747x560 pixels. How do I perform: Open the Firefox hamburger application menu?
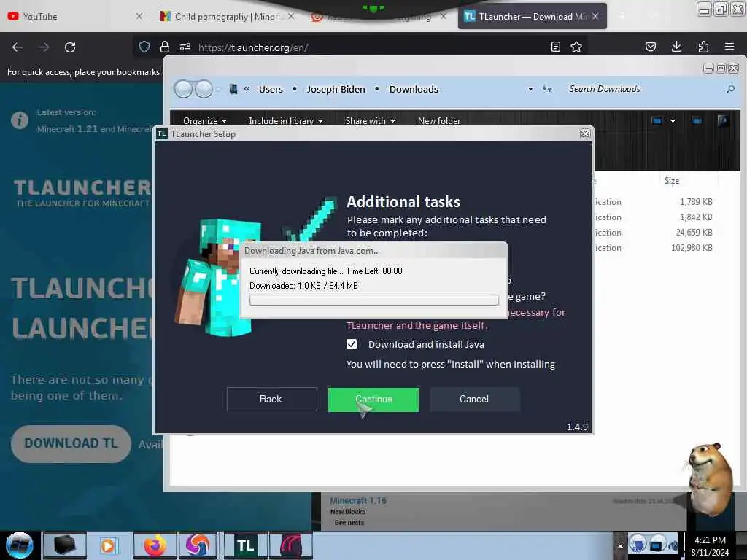(729, 47)
